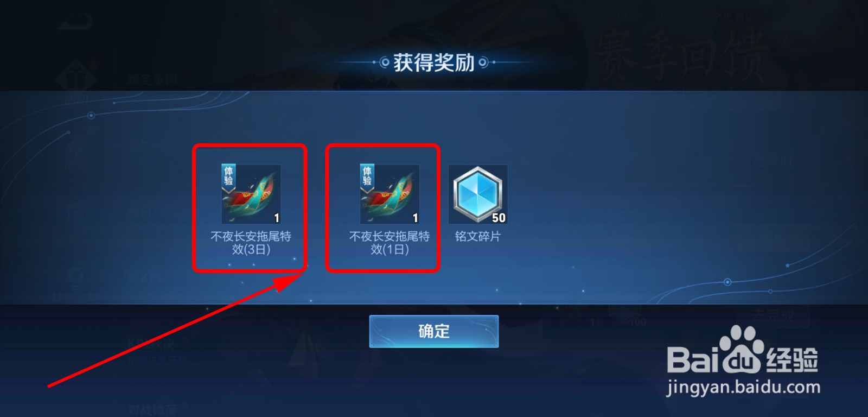Screen dimensions: 868x417
Task: Click the 确定 confirm button
Action: click(x=434, y=331)
